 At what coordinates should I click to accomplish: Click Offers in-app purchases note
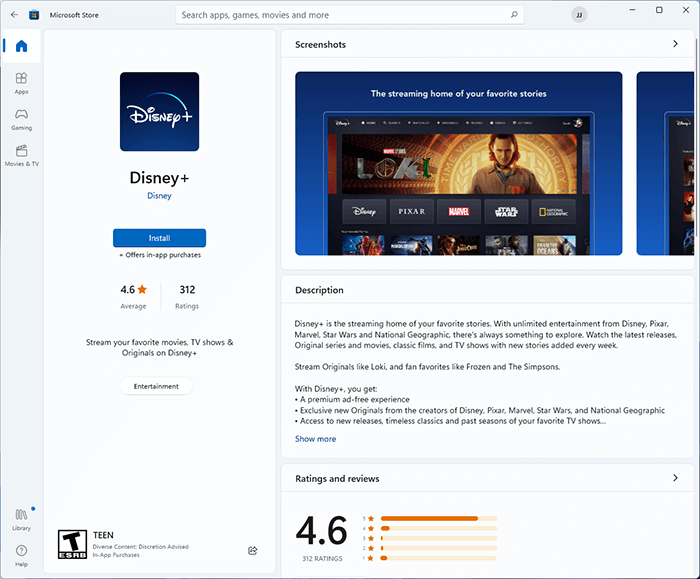[x=160, y=255]
